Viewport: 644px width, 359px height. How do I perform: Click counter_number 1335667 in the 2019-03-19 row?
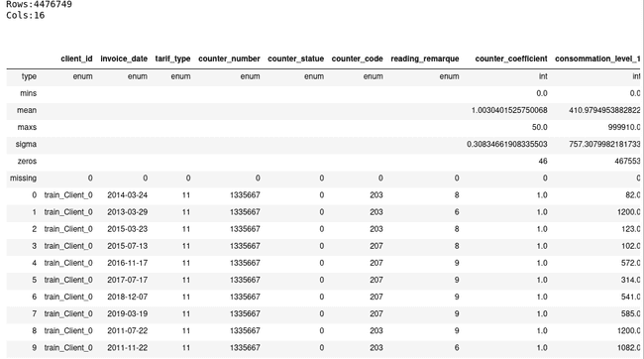(245, 313)
